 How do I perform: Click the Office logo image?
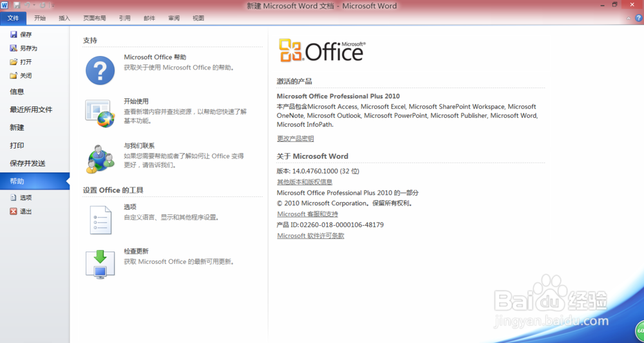click(x=322, y=50)
